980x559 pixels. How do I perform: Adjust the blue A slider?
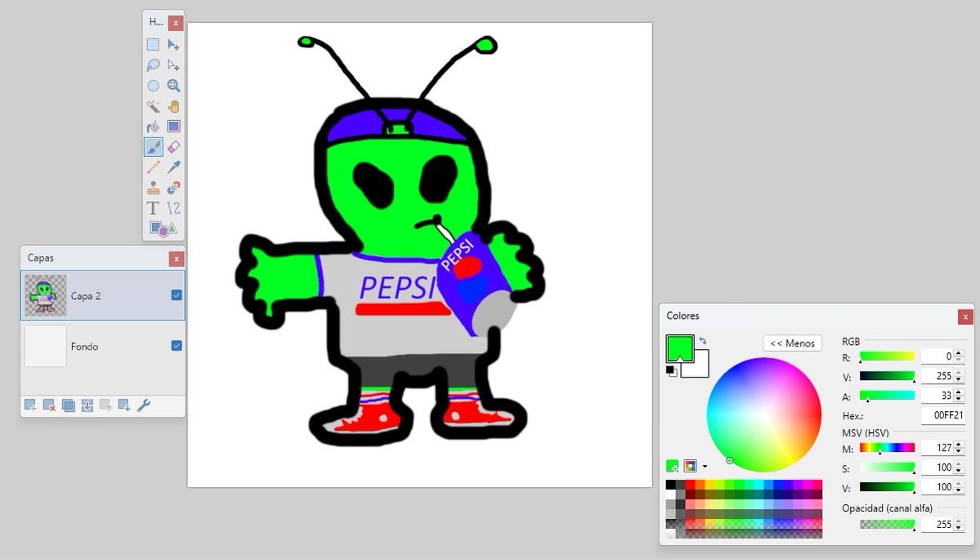point(887,396)
